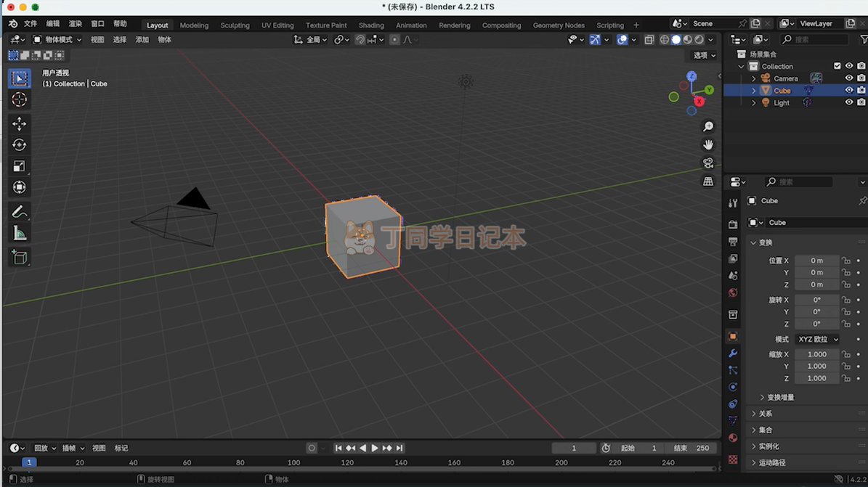868x487 pixels.
Task: Open the XYZ Euler rotation mode dropdown
Action: [817, 339]
